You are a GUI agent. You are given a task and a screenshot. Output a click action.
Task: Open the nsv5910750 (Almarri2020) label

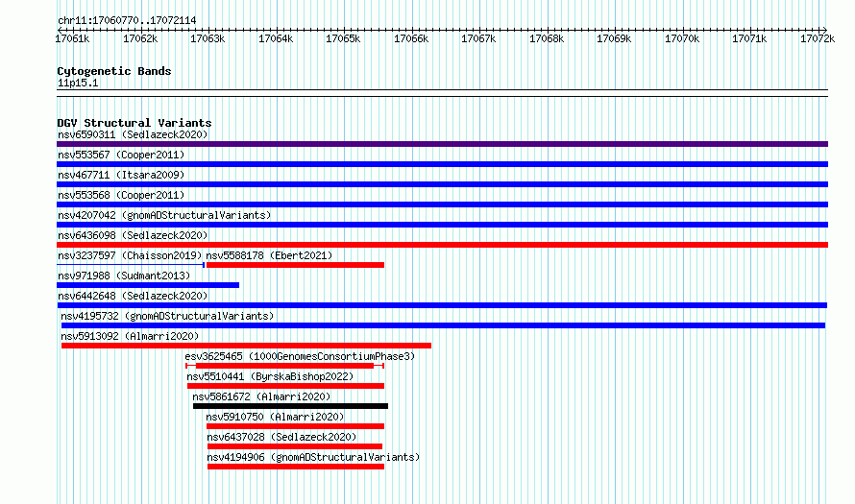point(275,417)
